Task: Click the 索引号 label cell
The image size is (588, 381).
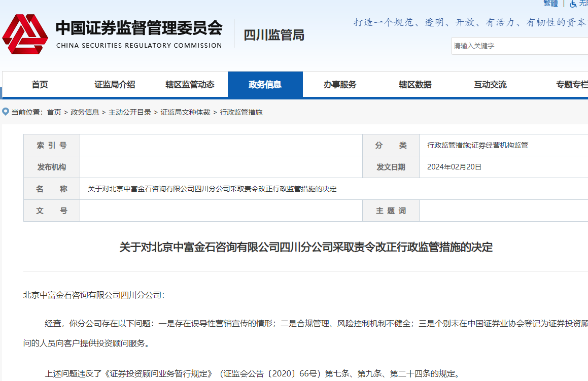Action: (x=52, y=145)
